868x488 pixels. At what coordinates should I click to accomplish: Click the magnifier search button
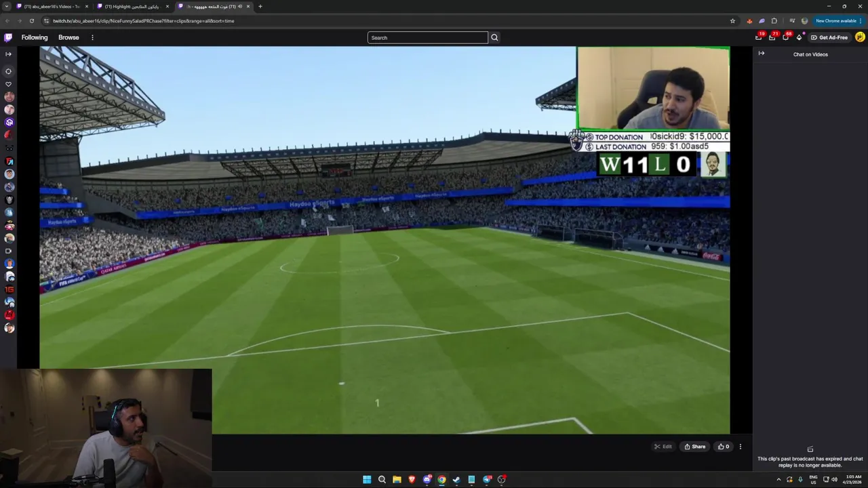click(x=494, y=37)
